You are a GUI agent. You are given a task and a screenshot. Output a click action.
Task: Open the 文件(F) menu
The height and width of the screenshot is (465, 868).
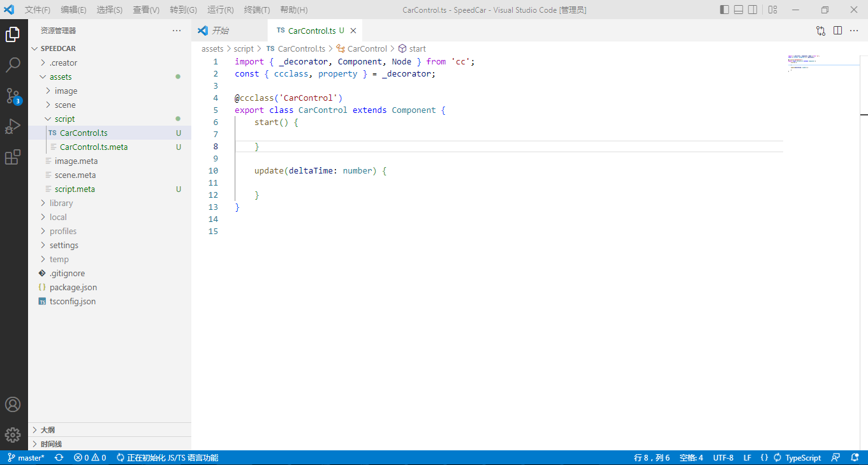point(38,10)
